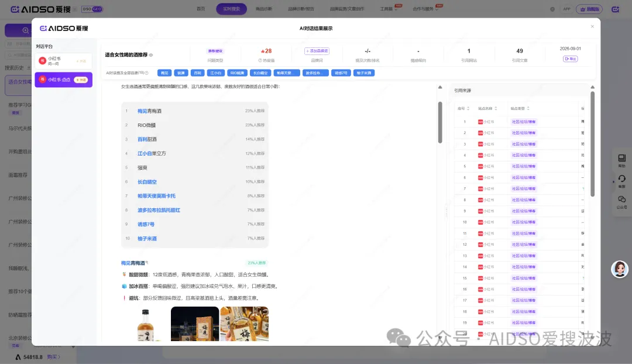Click the 小红书 site icon in citation row 5
The height and width of the screenshot is (364, 632).
click(480, 166)
